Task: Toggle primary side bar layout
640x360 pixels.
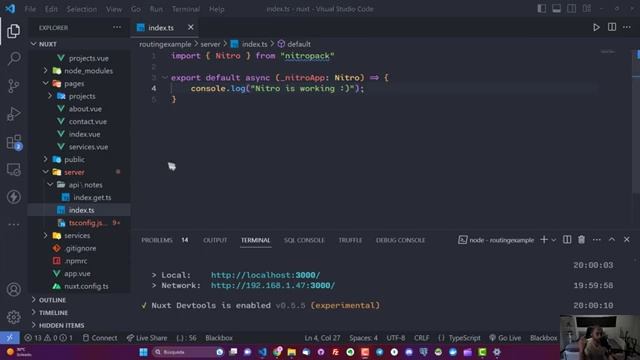Action: pos(542,9)
